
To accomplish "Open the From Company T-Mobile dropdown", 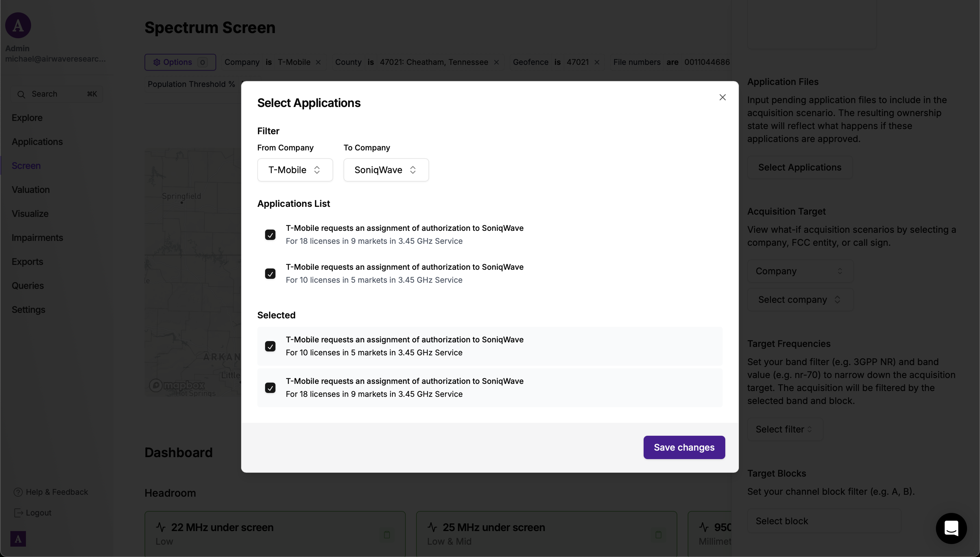I will point(295,170).
